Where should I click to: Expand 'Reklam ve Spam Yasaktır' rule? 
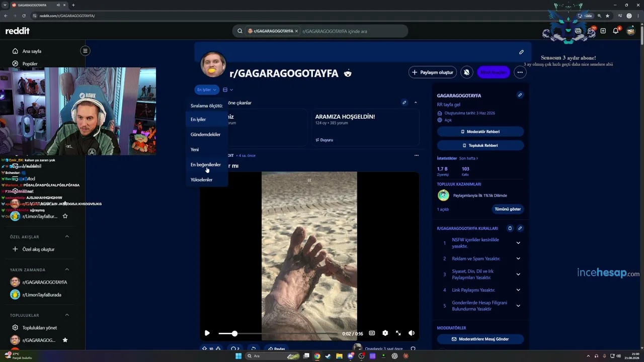[x=518, y=258]
